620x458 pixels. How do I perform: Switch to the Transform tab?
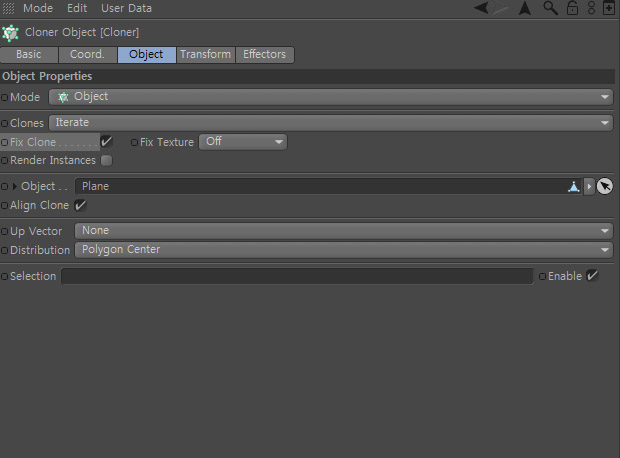(206, 55)
